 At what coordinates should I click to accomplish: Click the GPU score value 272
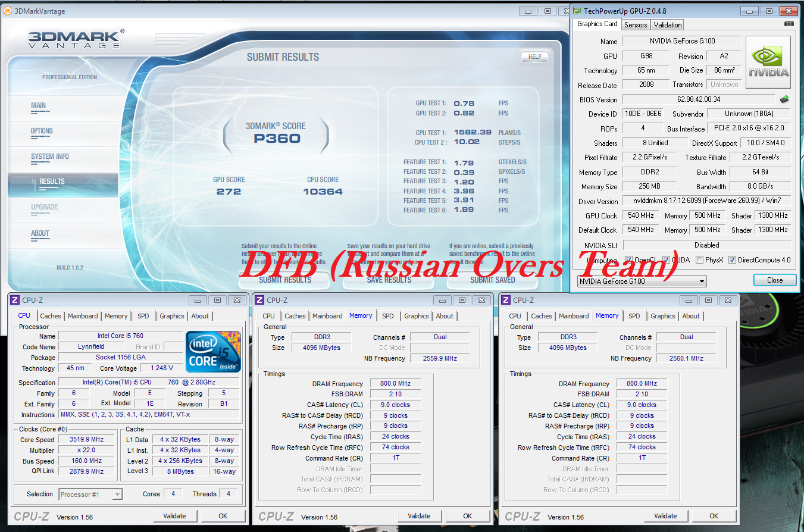[x=229, y=192]
